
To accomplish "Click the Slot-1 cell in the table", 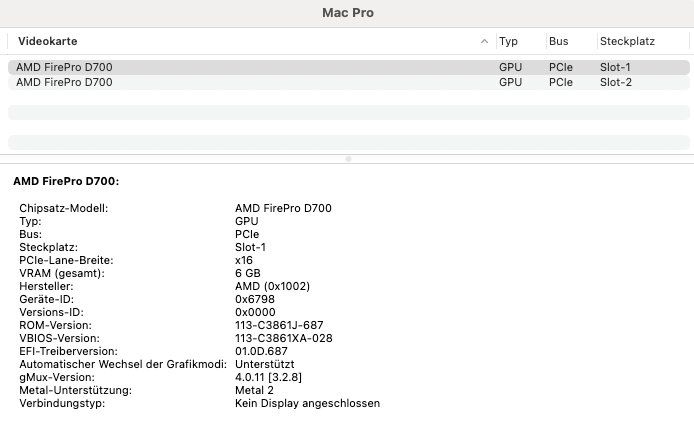I will pos(615,67).
